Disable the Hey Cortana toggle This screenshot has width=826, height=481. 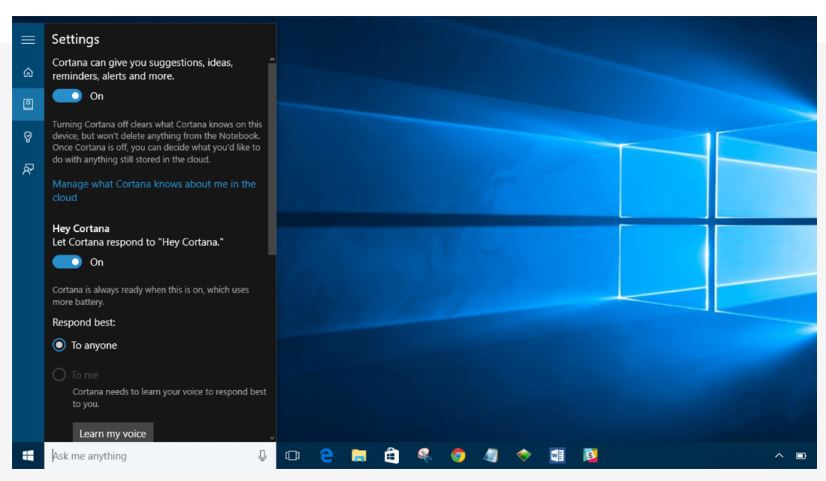[68, 262]
